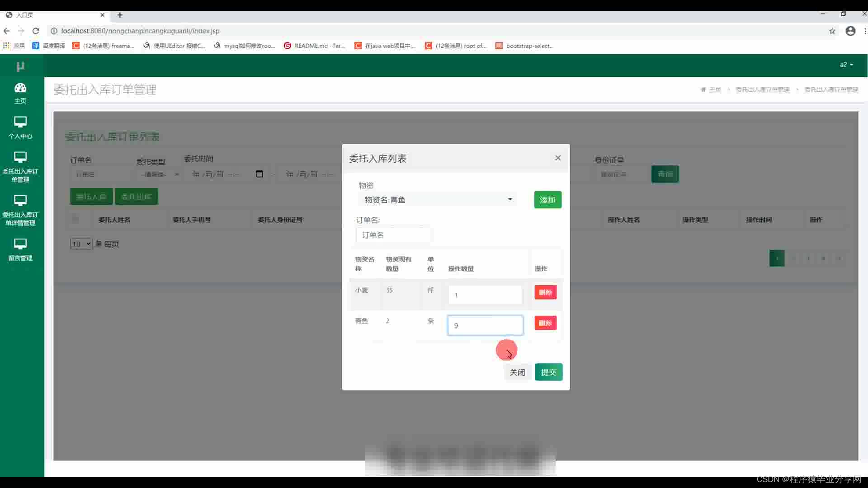Delete the 小麦 row with 删除
The width and height of the screenshot is (868, 488).
tap(545, 292)
